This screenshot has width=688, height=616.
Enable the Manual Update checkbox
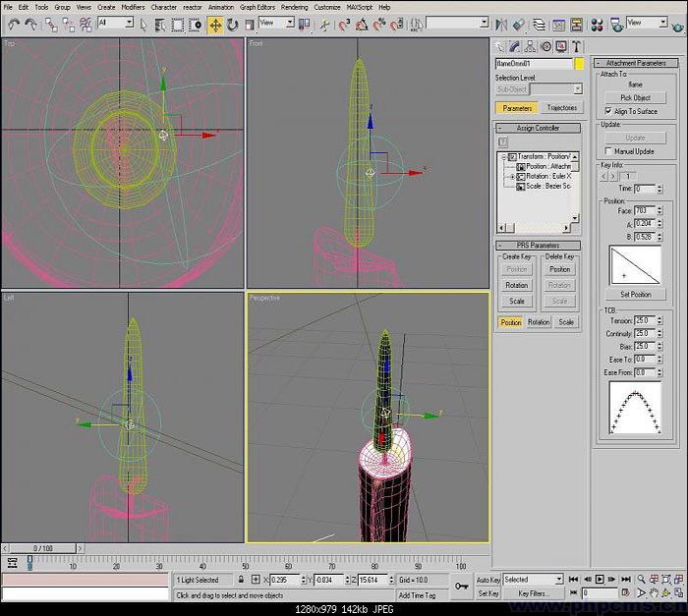click(x=608, y=151)
